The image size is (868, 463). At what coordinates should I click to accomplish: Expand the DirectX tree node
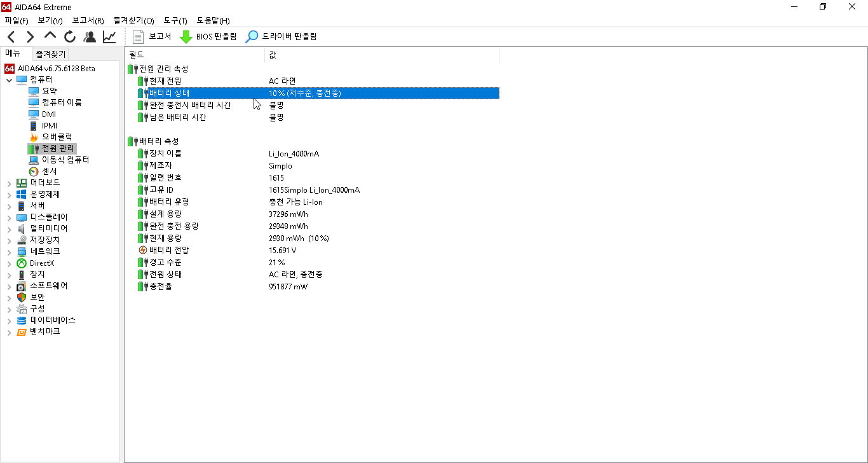tap(9, 263)
